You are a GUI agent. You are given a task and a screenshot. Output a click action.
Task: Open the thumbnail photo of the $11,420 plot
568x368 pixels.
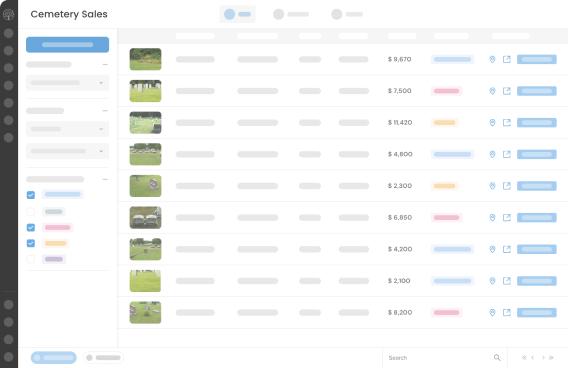[145, 122]
